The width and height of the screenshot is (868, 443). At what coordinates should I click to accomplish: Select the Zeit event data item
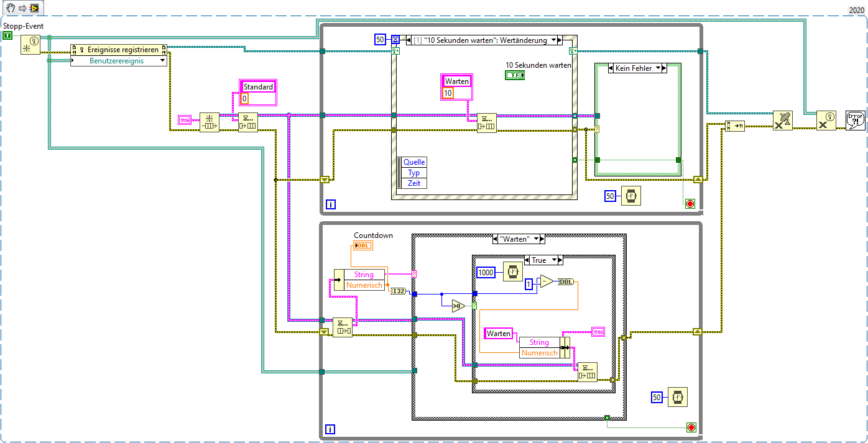(x=414, y=183)
